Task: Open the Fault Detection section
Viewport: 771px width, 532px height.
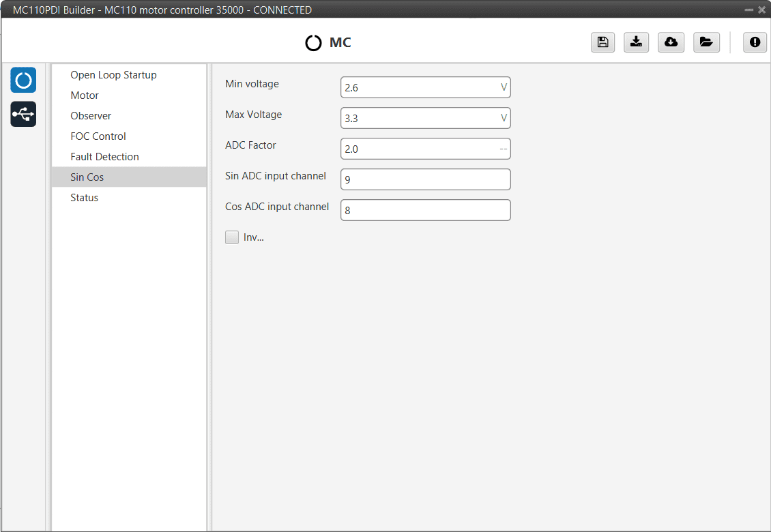Action: coord(129,157)
